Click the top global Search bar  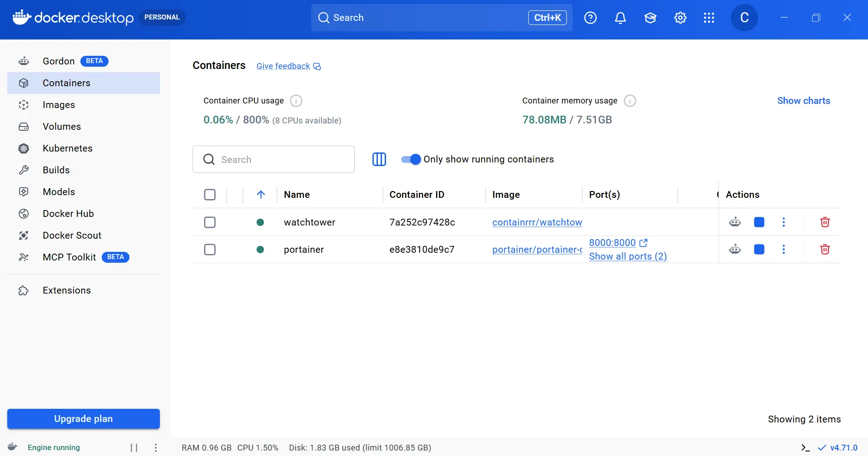click(441, 18)
